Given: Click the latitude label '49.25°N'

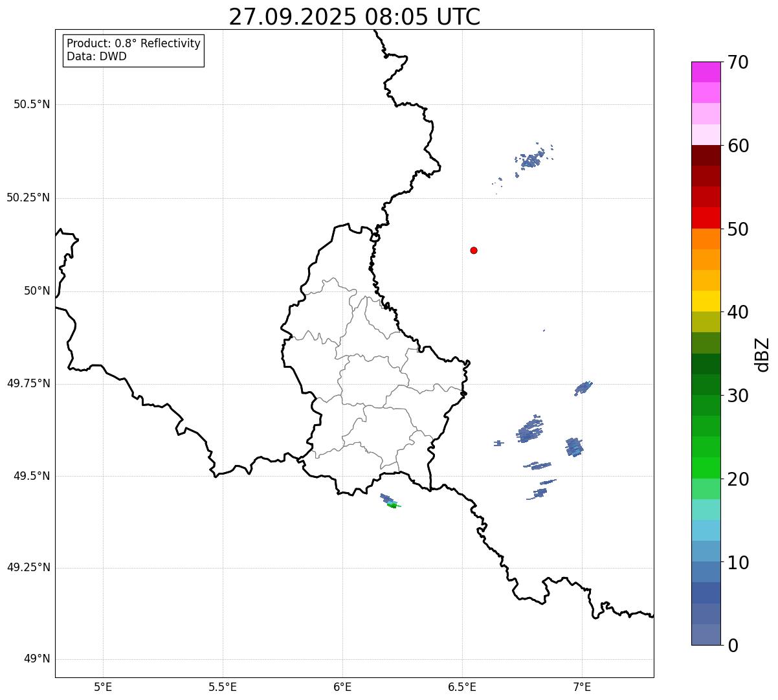Looking at the screenshot, I should point(28,568).
